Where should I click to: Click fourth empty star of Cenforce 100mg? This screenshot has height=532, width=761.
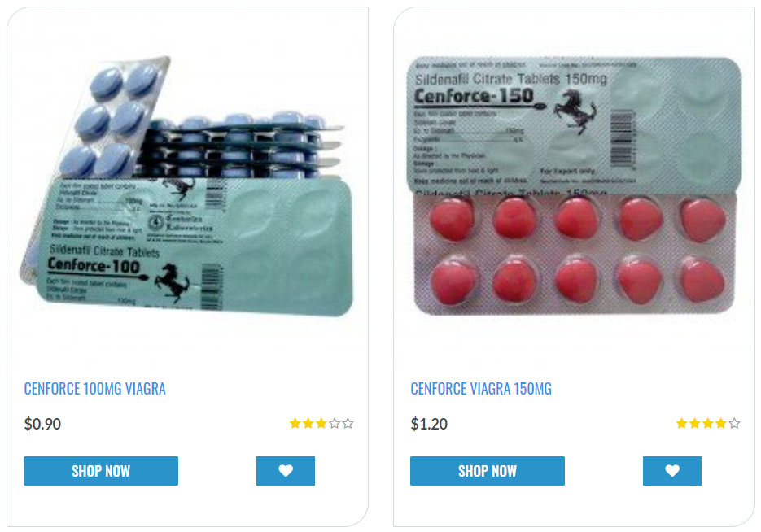pos(335,423)
